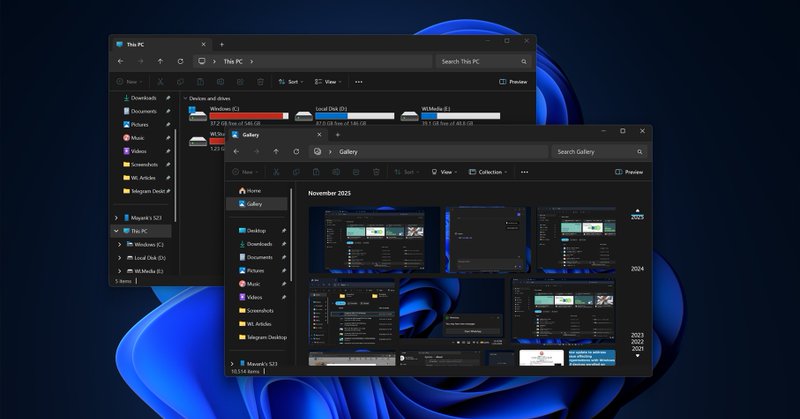Open WLMedia (E:) drive in drives list
The image size is (800, 419).
(x=409, y=116)
